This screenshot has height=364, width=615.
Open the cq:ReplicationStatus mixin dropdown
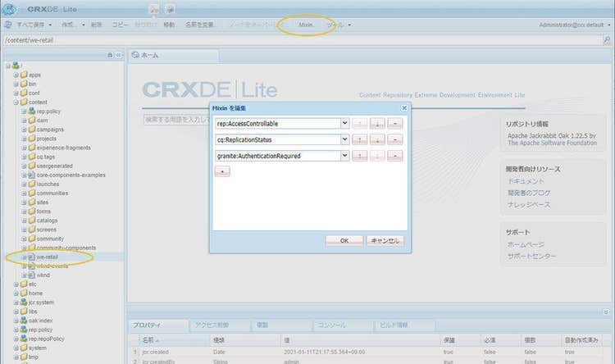coord(345,139)
